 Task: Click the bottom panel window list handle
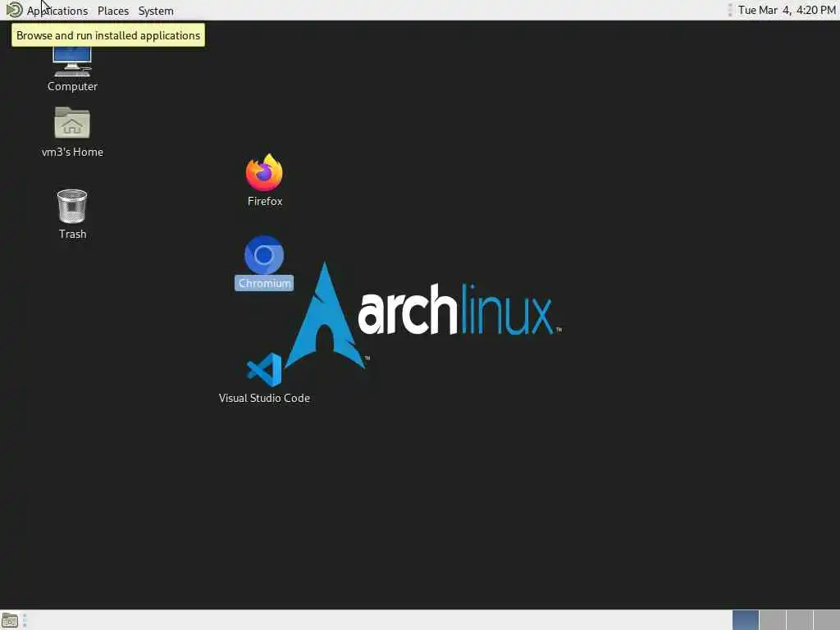(25, 620)
